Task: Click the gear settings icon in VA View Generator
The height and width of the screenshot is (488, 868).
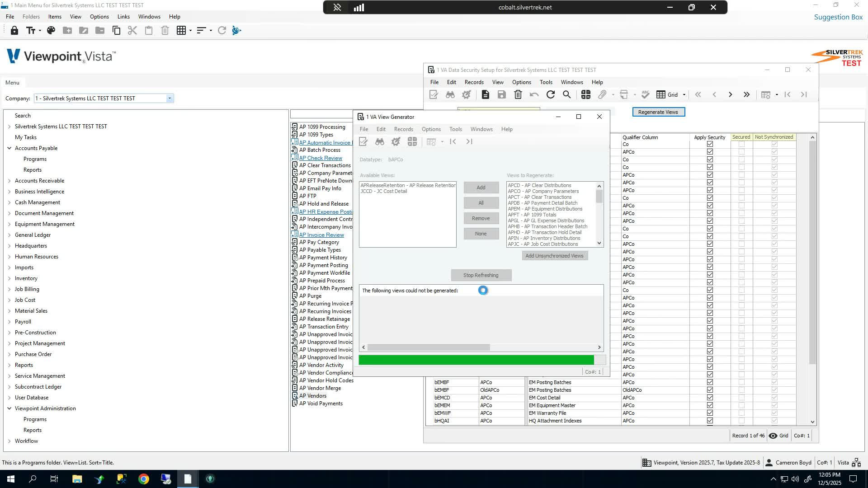Action: (396, 142)
